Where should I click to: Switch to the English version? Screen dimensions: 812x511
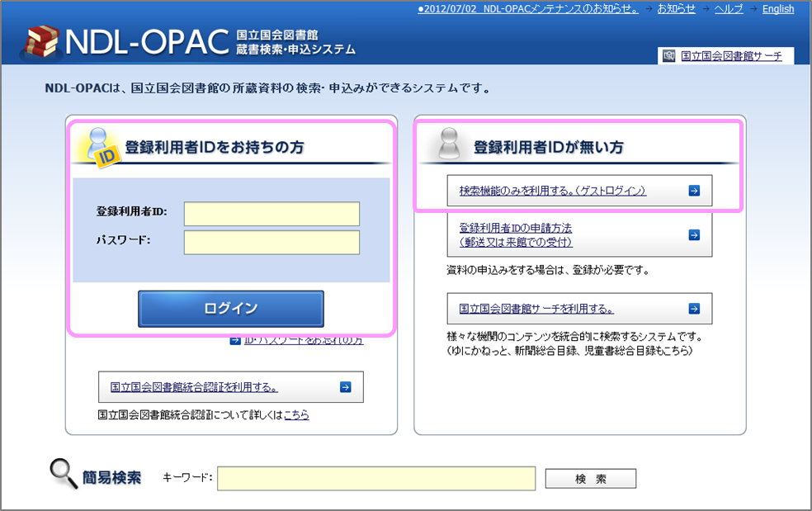point(778,9)
